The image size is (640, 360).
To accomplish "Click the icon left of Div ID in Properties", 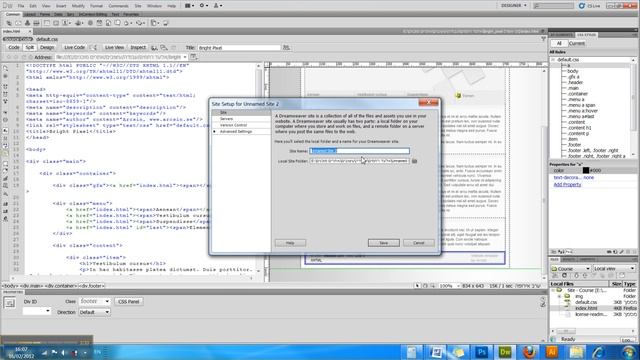I will tap(9, 303).
